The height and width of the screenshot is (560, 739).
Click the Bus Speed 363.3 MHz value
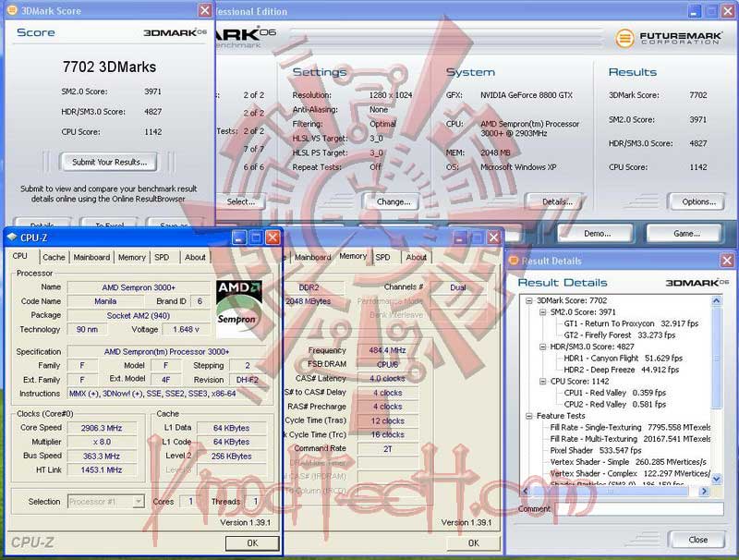coord(102,456)
